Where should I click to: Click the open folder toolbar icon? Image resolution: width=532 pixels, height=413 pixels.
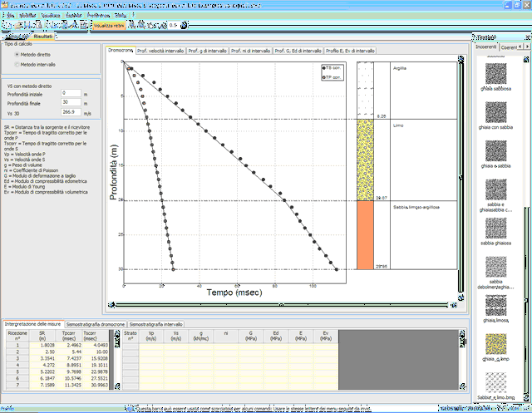(x=18, y=26)
